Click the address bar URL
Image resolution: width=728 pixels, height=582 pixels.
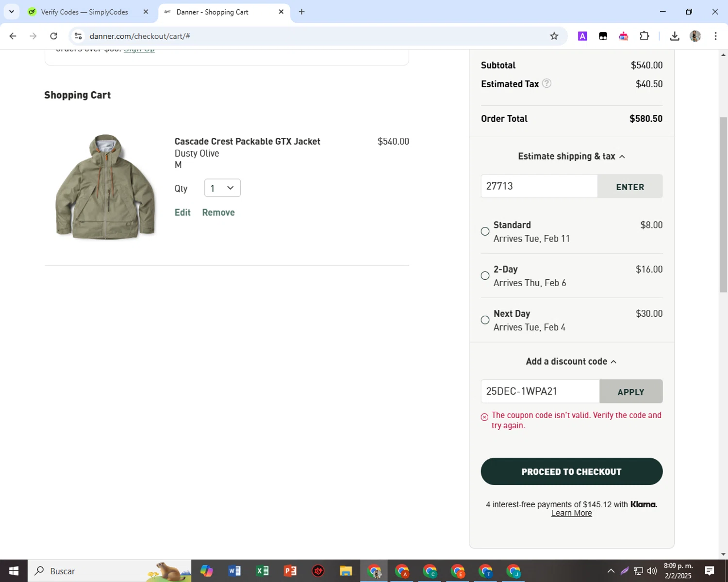(140, 36)
